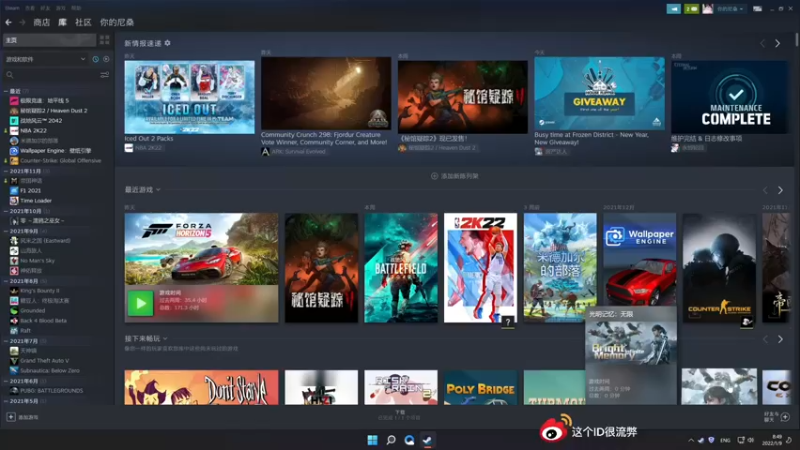Open friends and chat icon

point(785,417)
